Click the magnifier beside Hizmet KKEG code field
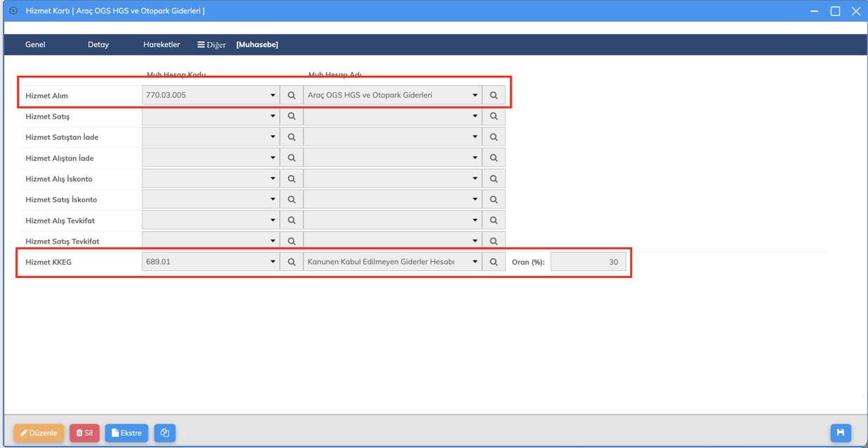The height and width of the screenshot is (448, 868). pyautogui.click(x=291, y=262)
